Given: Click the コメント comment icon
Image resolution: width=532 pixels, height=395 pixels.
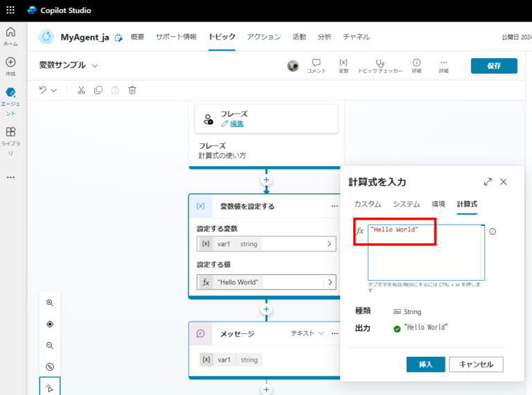Looking at the screenshot, I should [x=316, y=65].
